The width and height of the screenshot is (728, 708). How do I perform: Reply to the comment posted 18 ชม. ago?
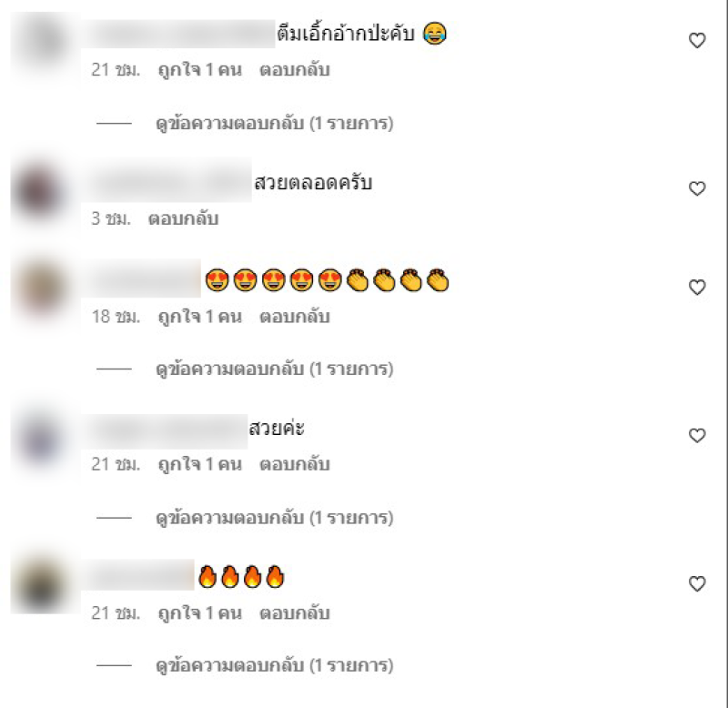294,317
